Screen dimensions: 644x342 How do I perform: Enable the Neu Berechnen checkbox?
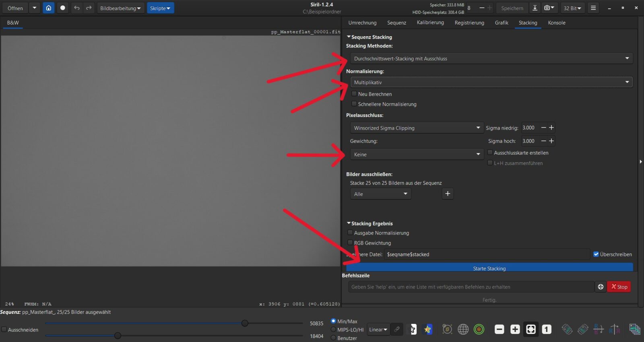(354, 94)
